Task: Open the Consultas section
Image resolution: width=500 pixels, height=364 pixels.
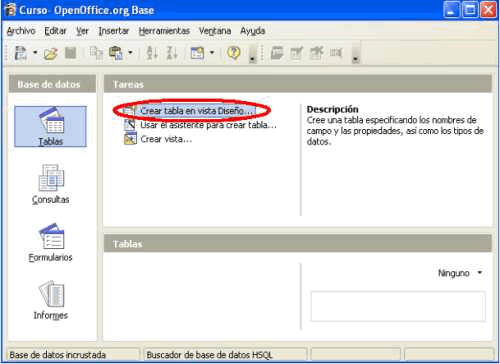Action: tap(51, 184)
